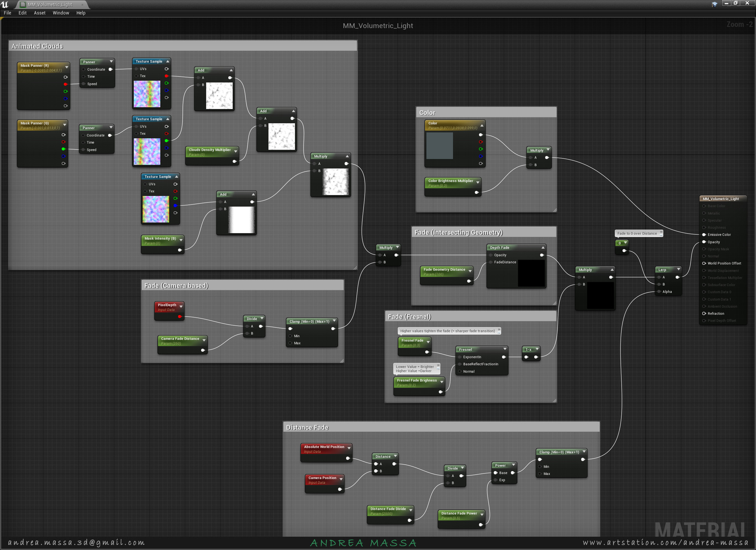Select the 'Animated Clouds' comment header
Viewport: 756px width, 550px height.
tap(183, 46)
